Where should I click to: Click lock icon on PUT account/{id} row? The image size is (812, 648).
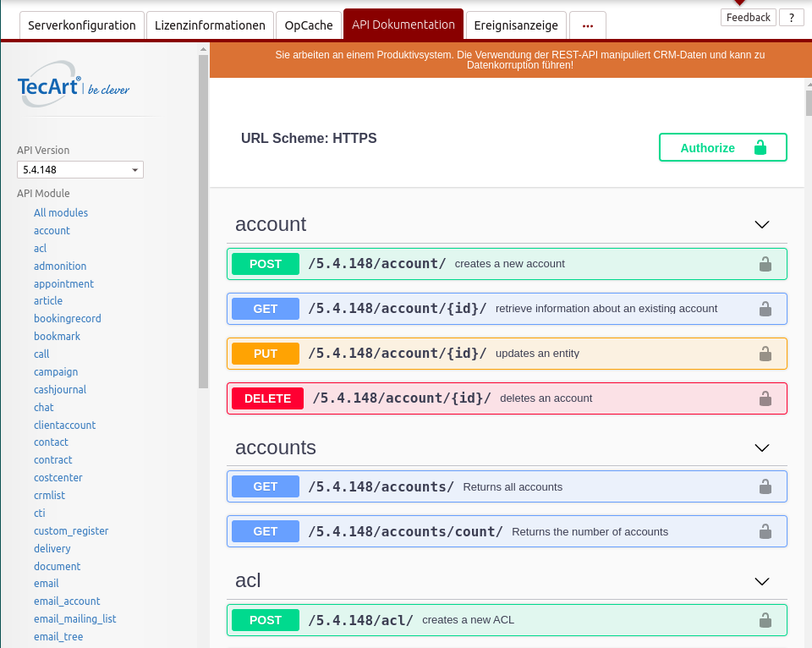(x=765, y=354)
